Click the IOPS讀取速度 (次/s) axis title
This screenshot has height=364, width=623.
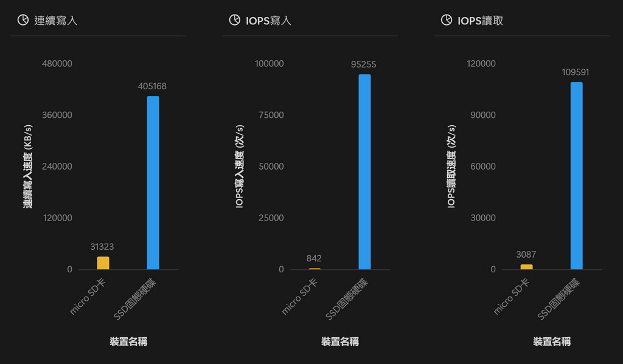click(x=451, y=167)
